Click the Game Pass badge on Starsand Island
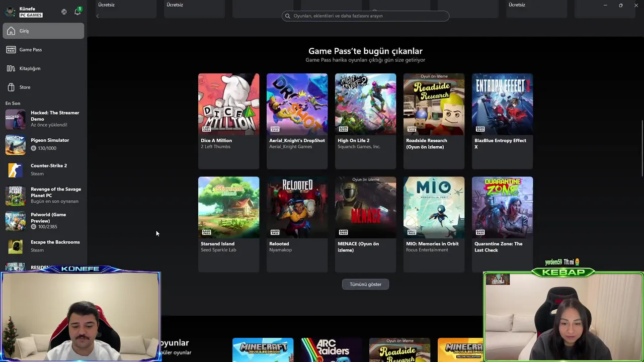 pyautogui.click(x=206, y=232)
